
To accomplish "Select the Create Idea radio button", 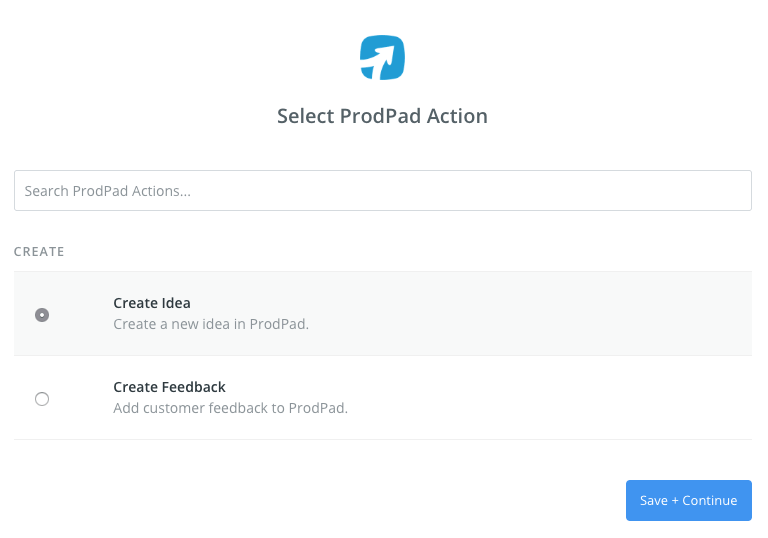I will point(42,314).
